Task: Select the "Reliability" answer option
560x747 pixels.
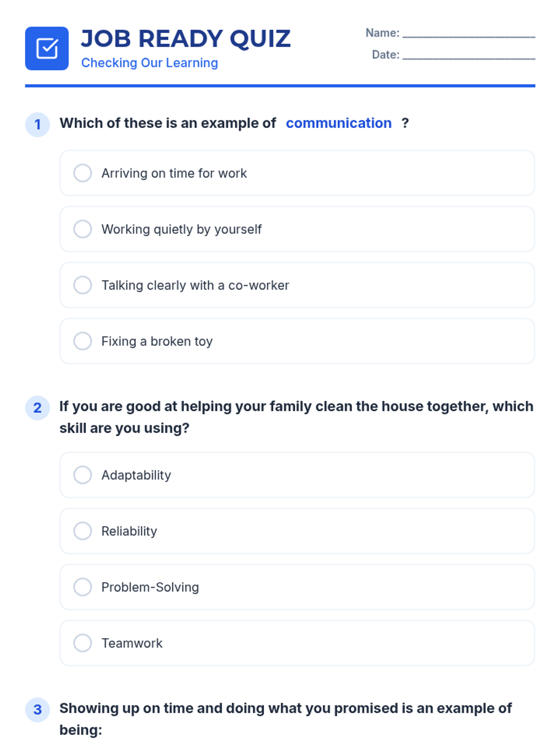Action: [83, 531]
